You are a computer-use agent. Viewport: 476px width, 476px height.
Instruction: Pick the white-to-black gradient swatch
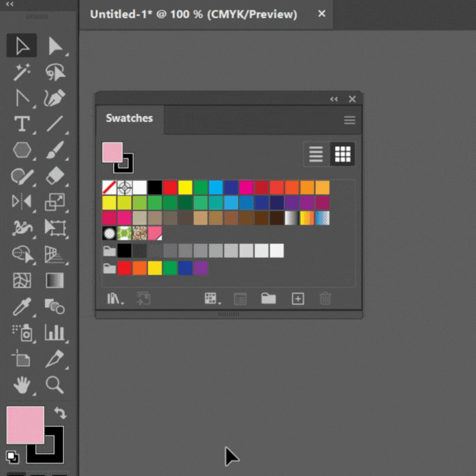pos(292,218)
